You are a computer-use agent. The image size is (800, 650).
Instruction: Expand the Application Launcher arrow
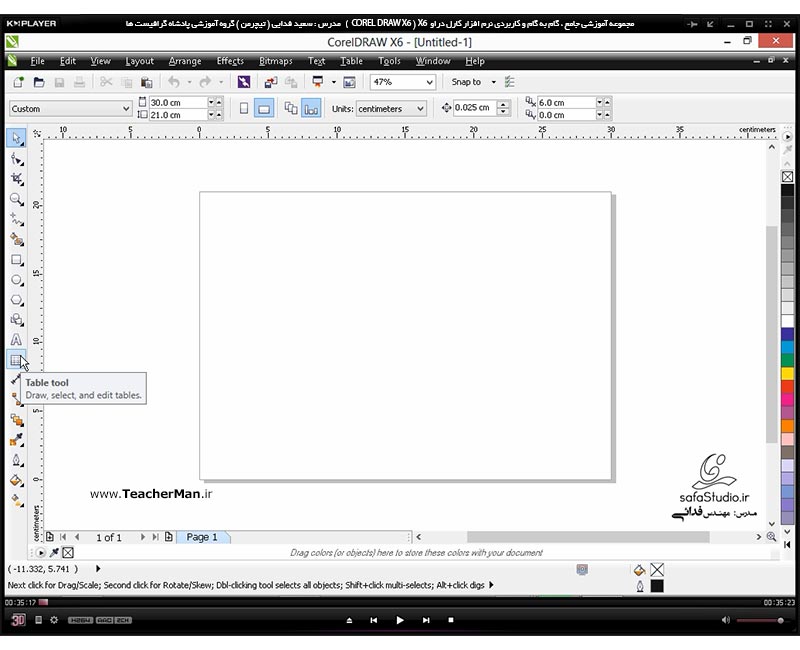(x=334, y=82)
